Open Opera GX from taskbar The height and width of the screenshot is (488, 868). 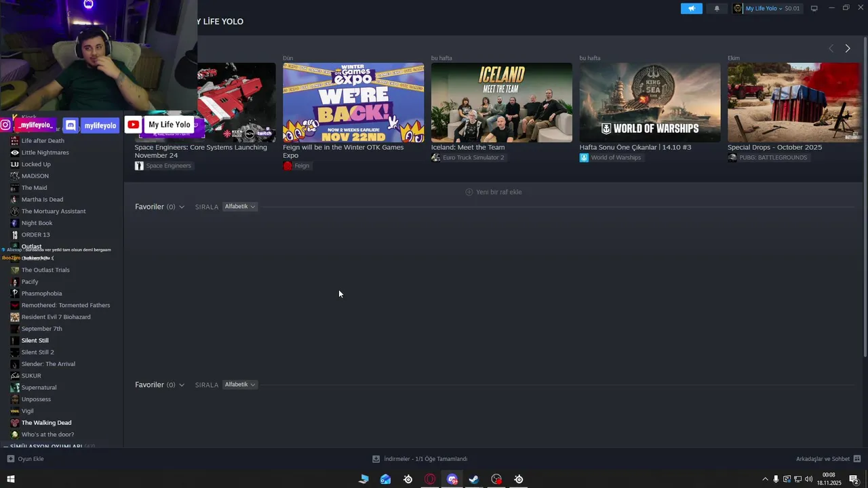(x=430, y=479)
